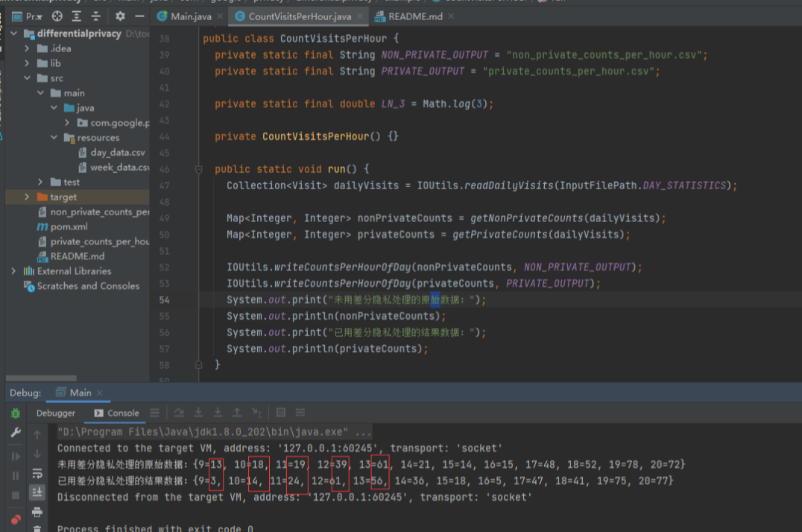Select pom.xml in project tree
The image size is (802, 532).
69,227
